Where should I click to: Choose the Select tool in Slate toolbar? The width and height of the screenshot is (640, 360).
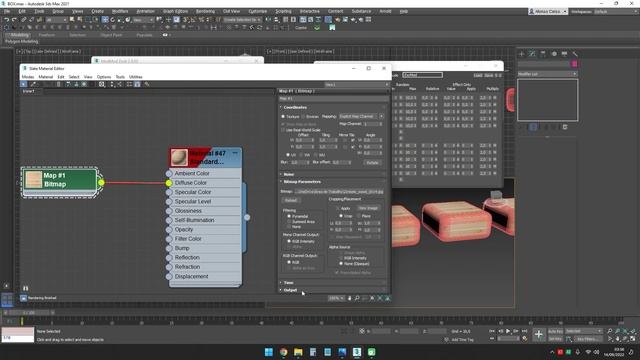click(24, 84)
